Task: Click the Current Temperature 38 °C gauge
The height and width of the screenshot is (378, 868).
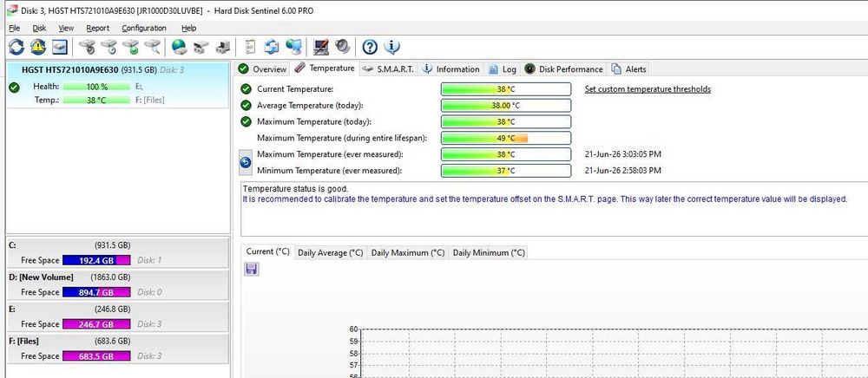Action: click(506, 89)
